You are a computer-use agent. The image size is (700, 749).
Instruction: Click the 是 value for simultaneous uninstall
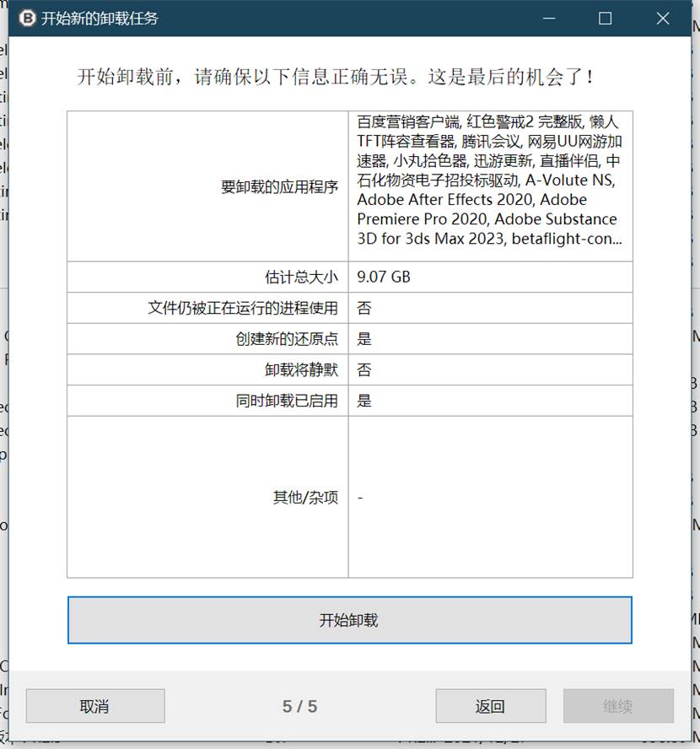click(363, 401)
